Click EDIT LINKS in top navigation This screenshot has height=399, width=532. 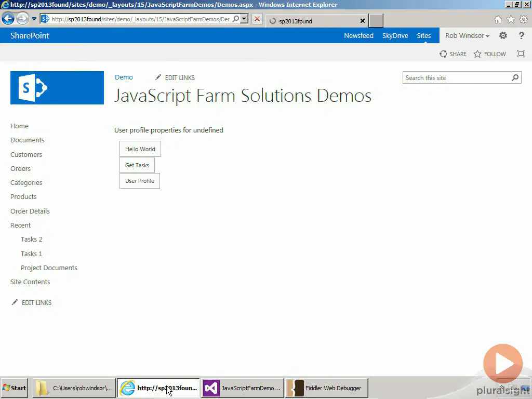[175, 78]
